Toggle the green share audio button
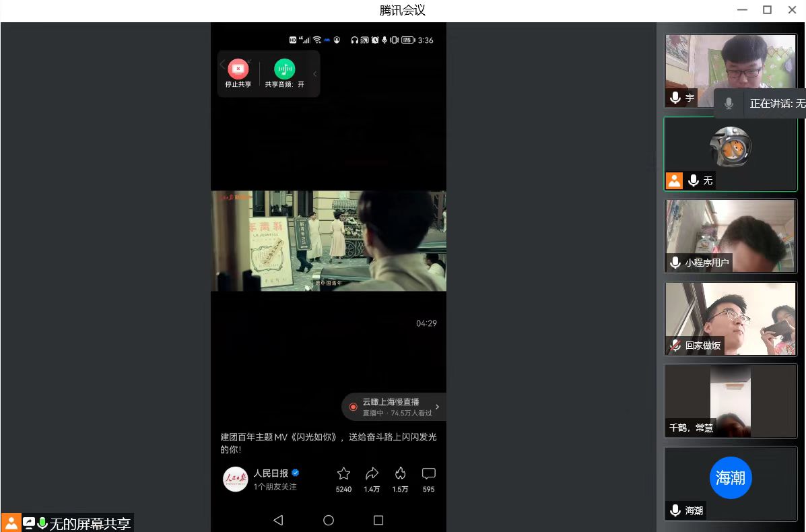The width and height of the screenshot is (806, 532). point(284,69)
